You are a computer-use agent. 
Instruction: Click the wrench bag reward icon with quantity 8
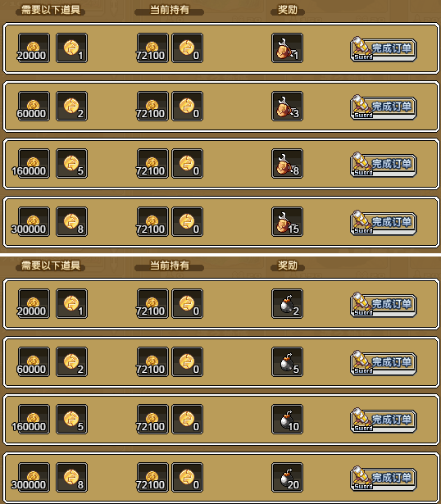click(x=287, y=163)
